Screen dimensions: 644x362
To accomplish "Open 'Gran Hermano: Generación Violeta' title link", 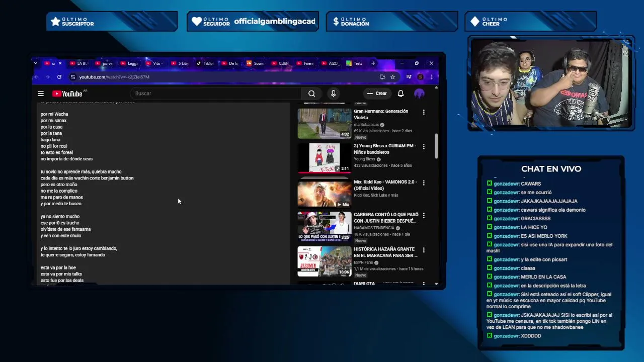I will pyautogui.click(x=381, y=114).
